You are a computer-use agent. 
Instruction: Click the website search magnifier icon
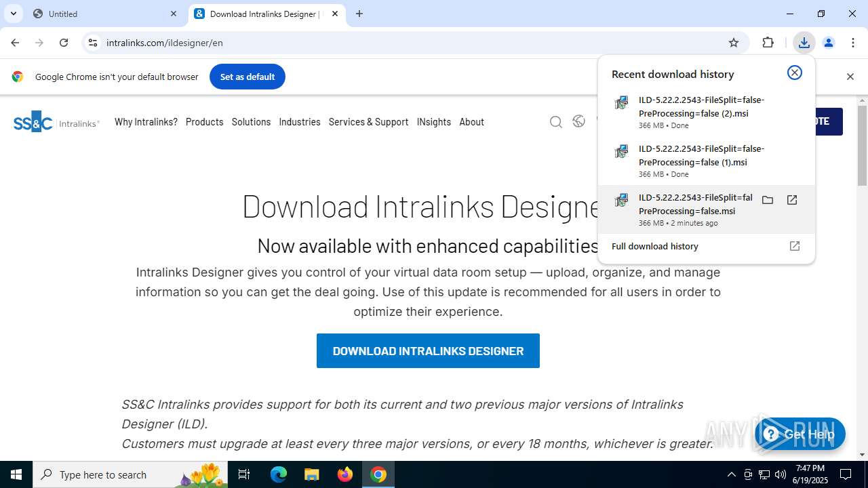556,122
